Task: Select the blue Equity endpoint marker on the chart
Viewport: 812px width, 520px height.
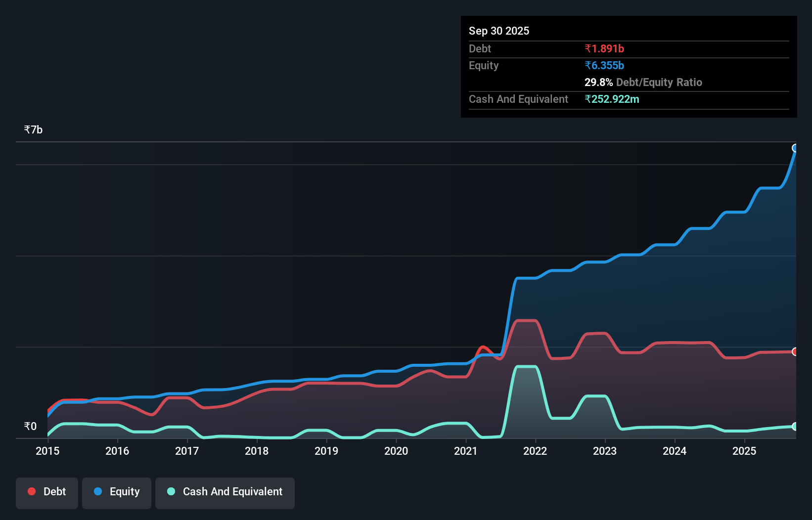Action: pyautogui.click(x=795, y=148)
